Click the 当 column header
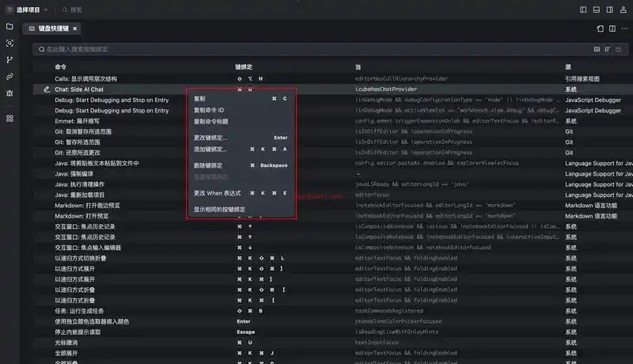633x364 pixels. click(358, 67)
